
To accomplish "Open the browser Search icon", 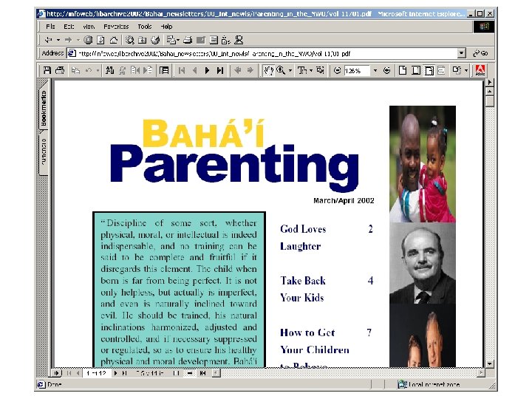I will coord(129,40).
